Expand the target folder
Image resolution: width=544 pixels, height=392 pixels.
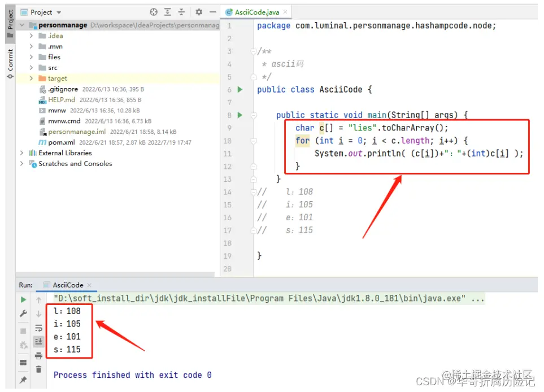coord(31,79)
